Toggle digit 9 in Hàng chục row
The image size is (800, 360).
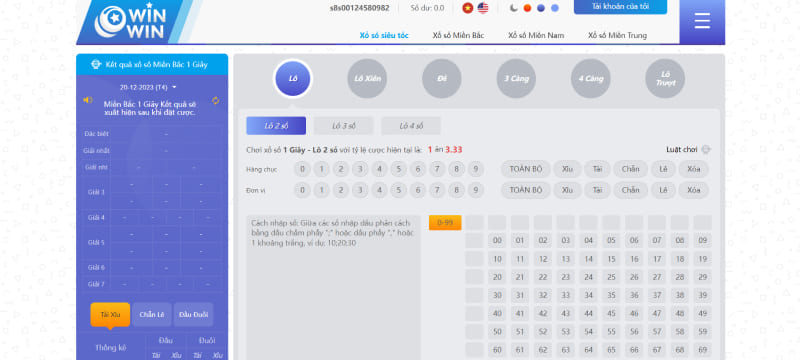click(476, 169)
